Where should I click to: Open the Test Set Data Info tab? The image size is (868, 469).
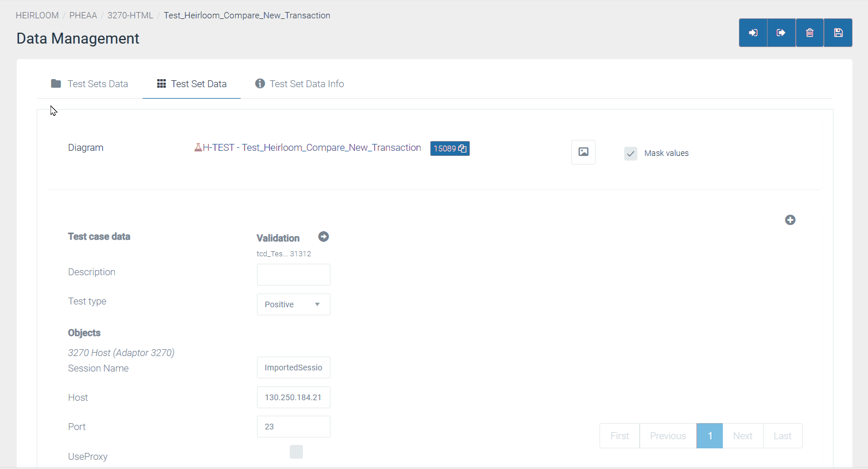[299, 84]
